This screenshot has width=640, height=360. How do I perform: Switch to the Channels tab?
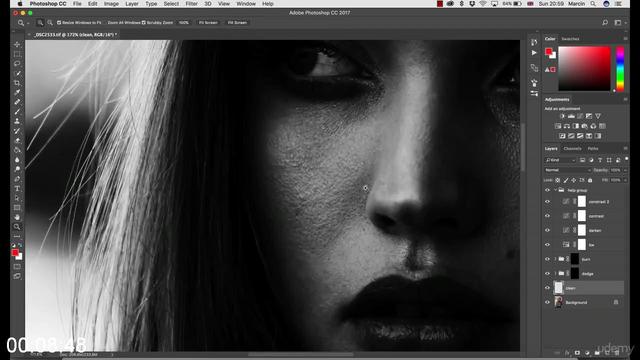coord(572,149)
